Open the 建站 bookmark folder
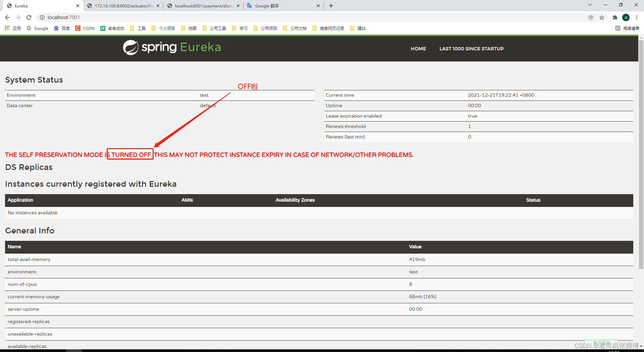The image size is (644, 352). pyautogui.click(x=358, y=28)
